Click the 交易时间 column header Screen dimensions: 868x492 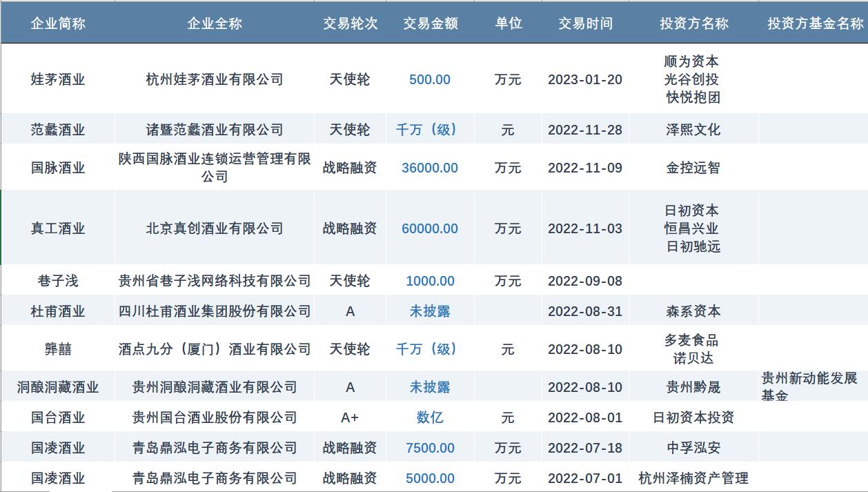coord(585,23)
